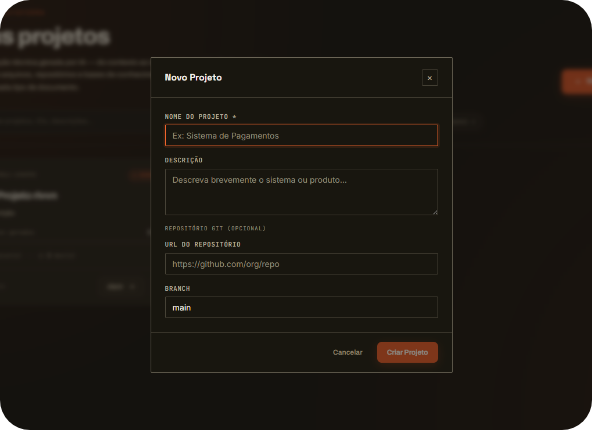Close the Novo Projeto dialog with X
The image size is (592, 430).
point(430,78)
